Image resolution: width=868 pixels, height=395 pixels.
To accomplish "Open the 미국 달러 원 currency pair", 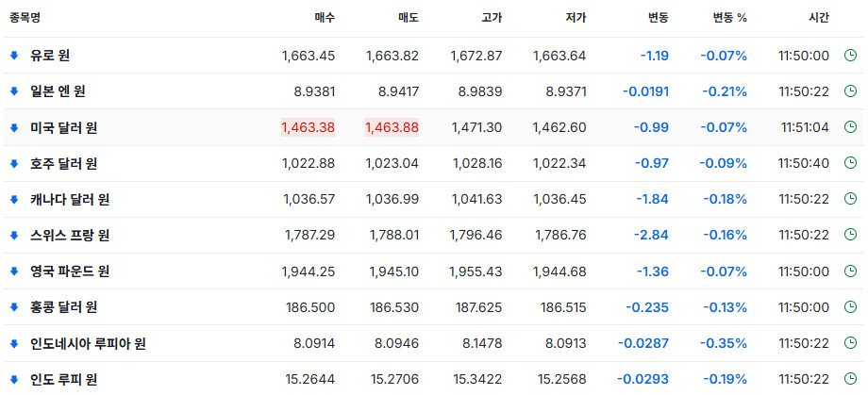I will [63, 128].
